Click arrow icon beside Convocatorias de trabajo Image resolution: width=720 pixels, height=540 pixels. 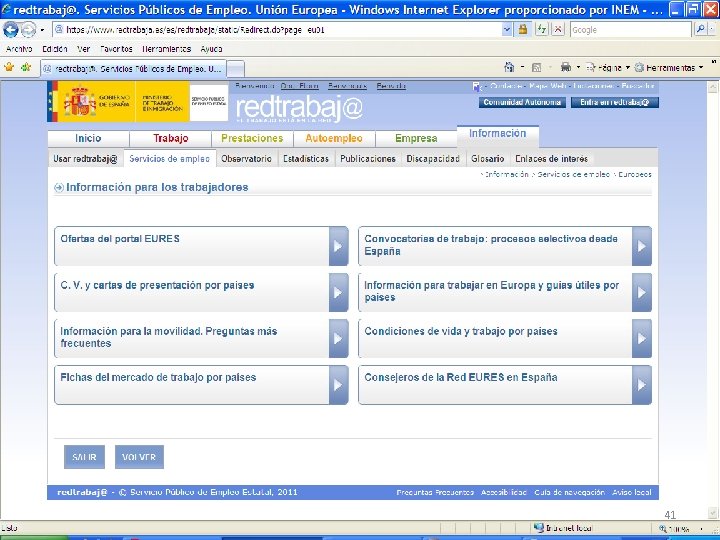click(641, 246)
